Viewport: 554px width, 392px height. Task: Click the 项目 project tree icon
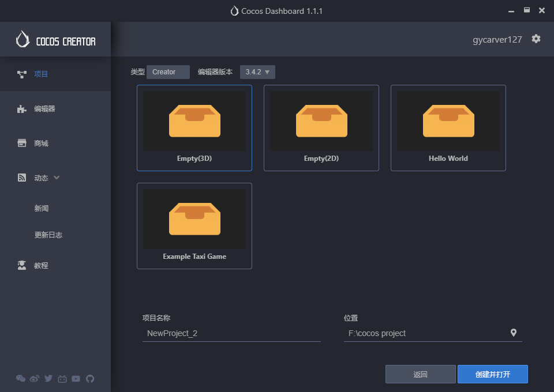[22, 74]
